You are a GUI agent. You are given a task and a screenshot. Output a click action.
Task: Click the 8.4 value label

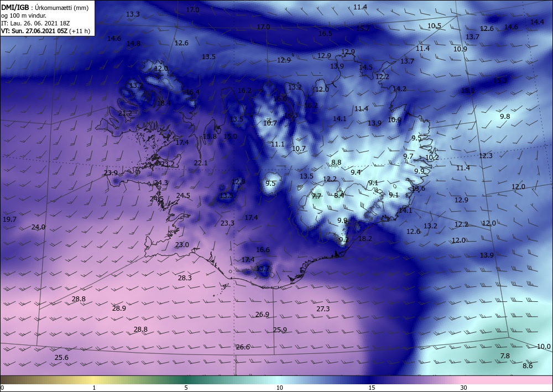click(339, 195)
